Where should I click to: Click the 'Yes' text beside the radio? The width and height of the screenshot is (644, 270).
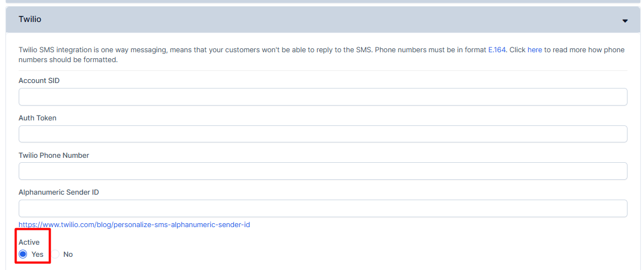click(37, 255)
